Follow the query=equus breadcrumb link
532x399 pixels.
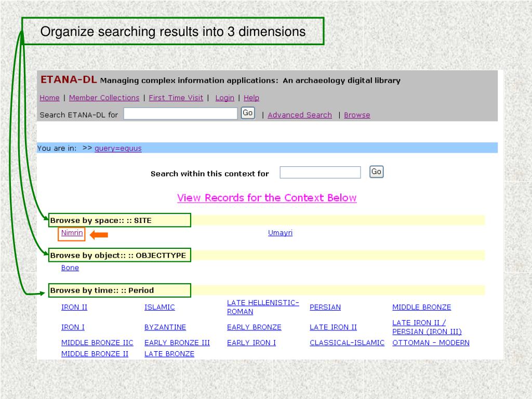click(118, 148)
